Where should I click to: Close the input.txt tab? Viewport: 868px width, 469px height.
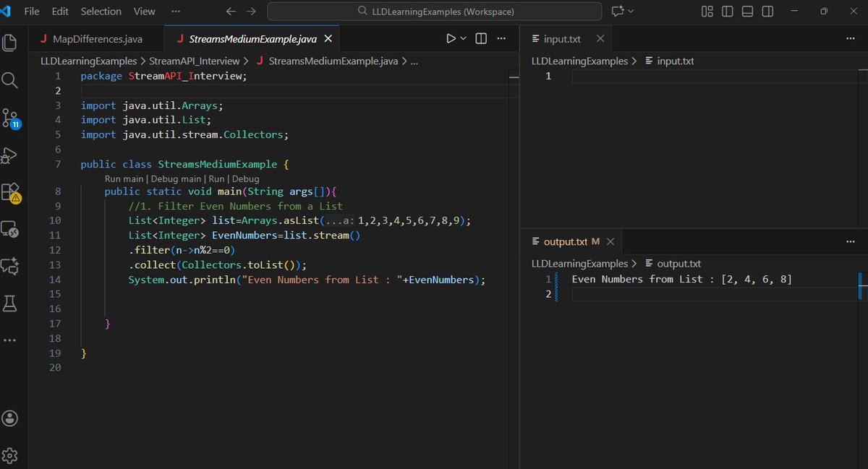click(x=600, y=38)
